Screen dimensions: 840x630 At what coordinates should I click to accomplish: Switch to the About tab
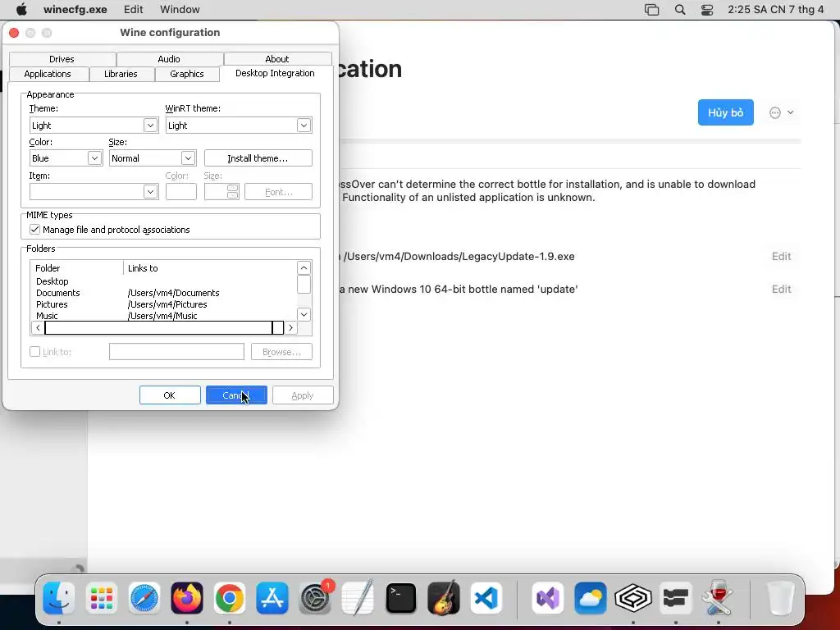click(277, 59)
